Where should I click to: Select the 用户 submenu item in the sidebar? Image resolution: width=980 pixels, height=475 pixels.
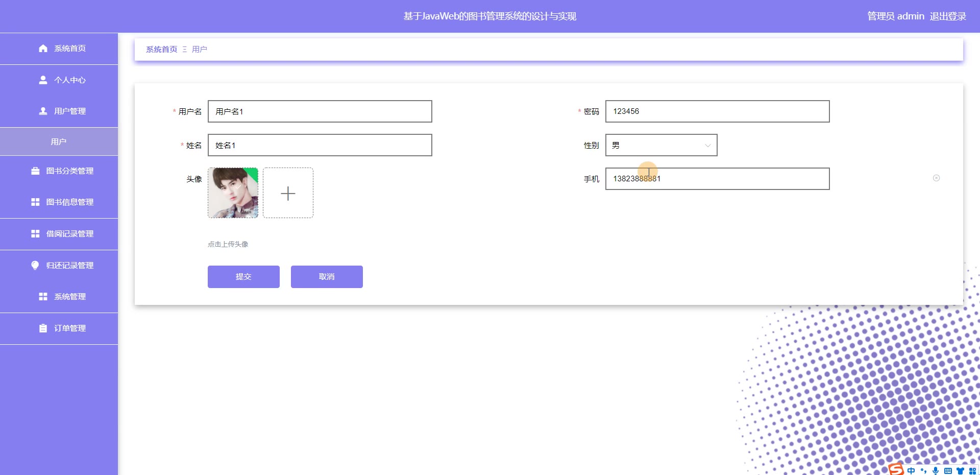(59, 142)
